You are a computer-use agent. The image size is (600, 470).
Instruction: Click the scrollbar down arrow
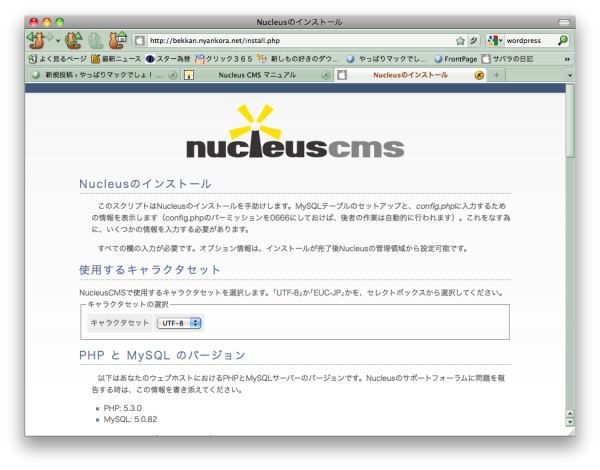[570, 422]
